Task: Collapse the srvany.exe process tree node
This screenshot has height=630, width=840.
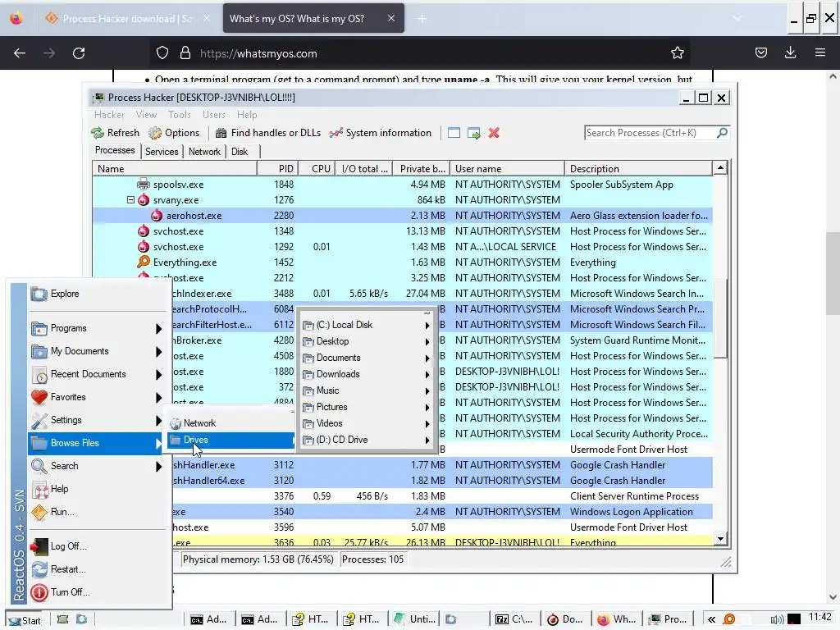Action: 130,200
